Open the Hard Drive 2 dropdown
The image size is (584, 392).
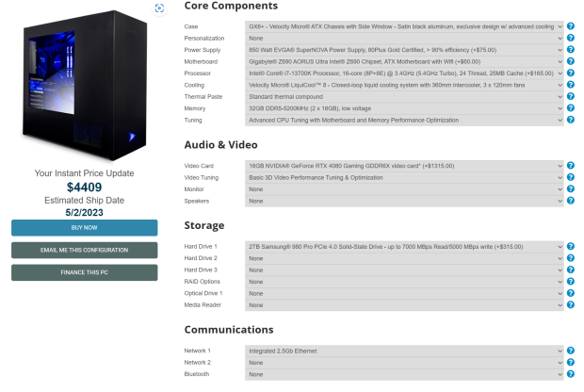[404, 258]
